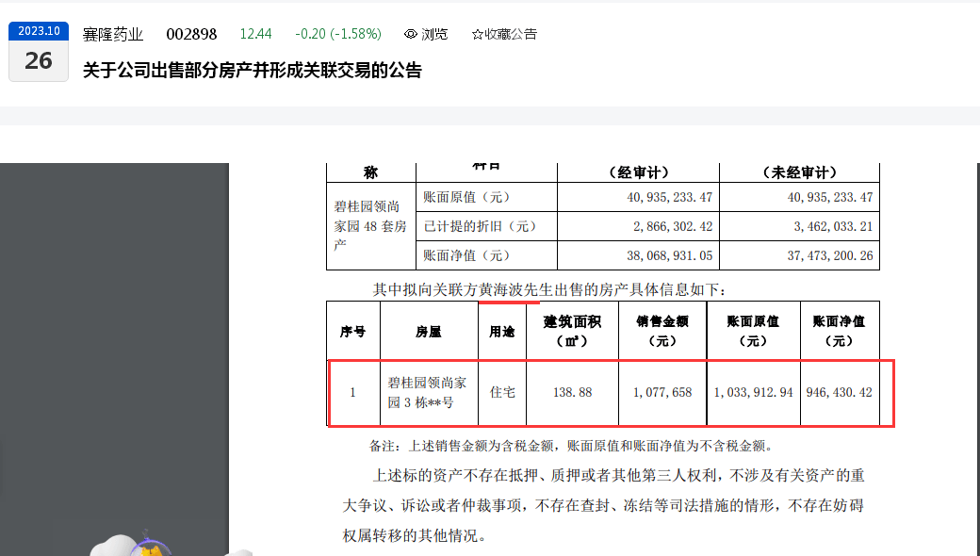980x556 pixels.
Task: Click the area value 138.88
Action: (573, 392)
